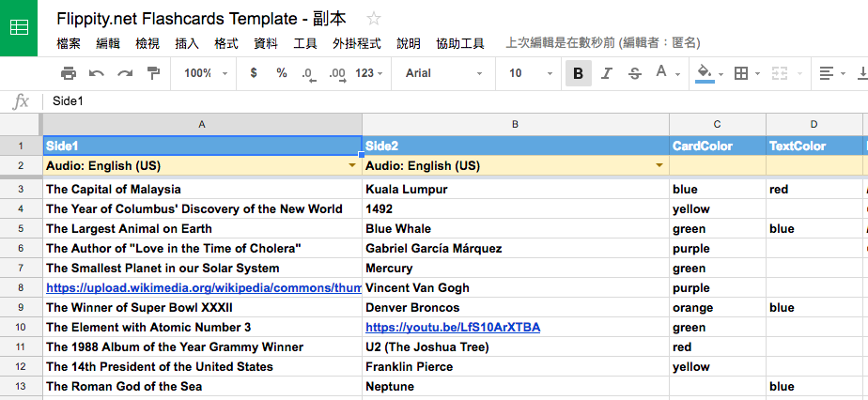868x400 pixels.
Task: Open the 格式 menu
Action: tap(226, 43)
